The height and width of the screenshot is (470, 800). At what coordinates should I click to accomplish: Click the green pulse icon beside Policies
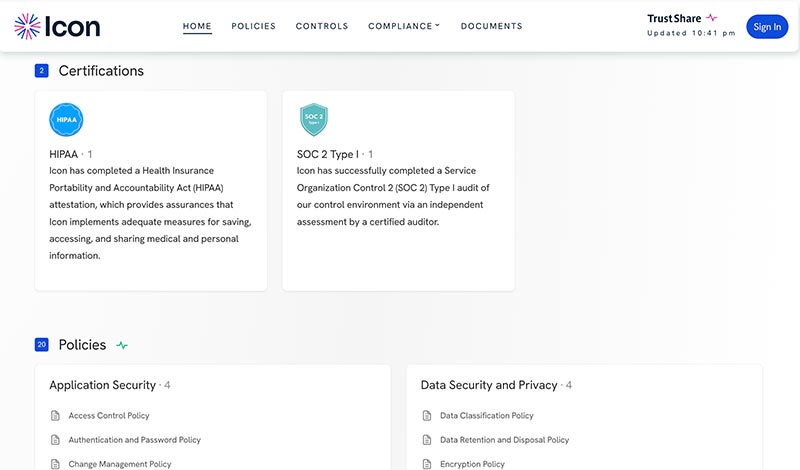122,345
